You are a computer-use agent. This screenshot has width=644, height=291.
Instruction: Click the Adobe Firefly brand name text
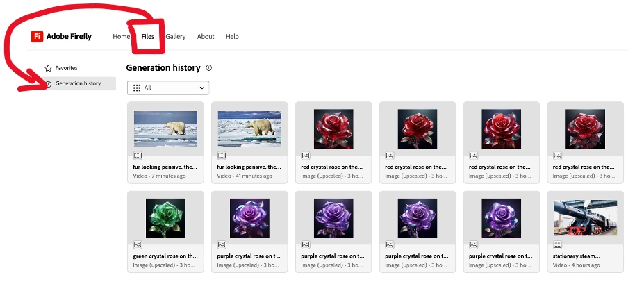pos(69,36)
